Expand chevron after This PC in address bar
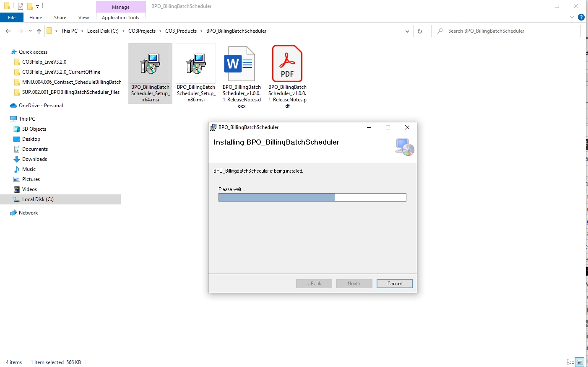588x367 pixels. (x=82, y=31)
